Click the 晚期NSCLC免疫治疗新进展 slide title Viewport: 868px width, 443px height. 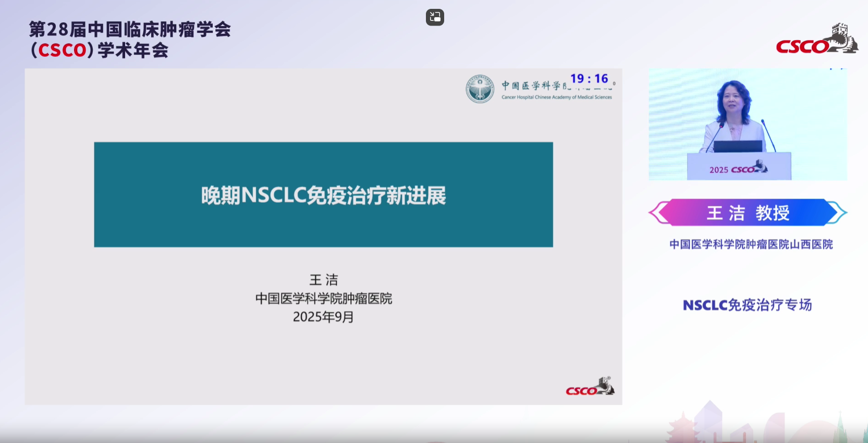tap(323, 195)
